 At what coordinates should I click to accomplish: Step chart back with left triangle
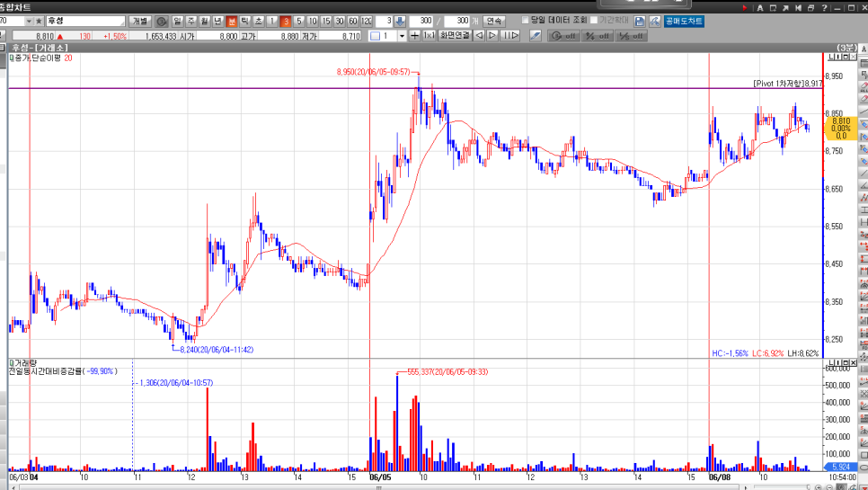480,36
